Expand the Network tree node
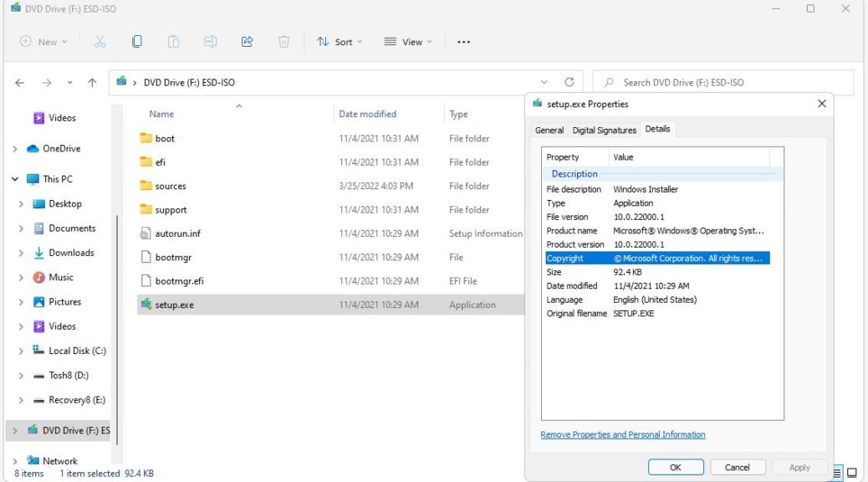The height and width of the screenshot is (482, 868). click(x=15, y=461)
